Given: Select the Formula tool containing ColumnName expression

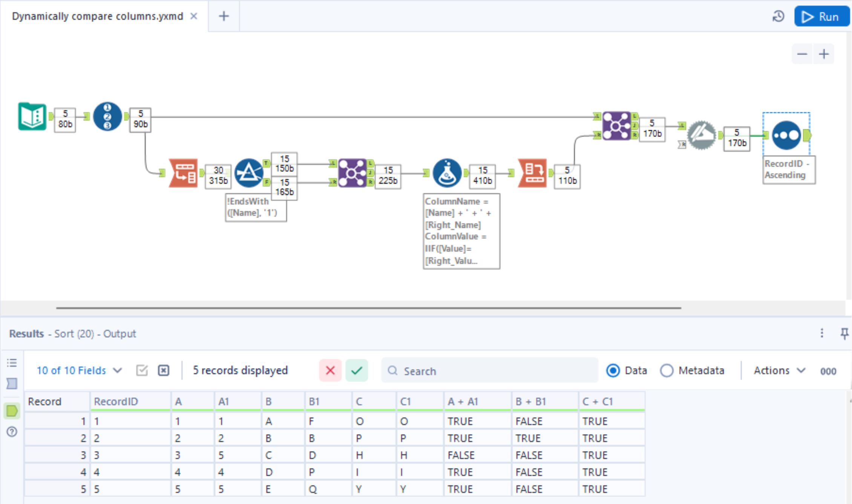Looking at the screenshot, I should coord(448,173).
